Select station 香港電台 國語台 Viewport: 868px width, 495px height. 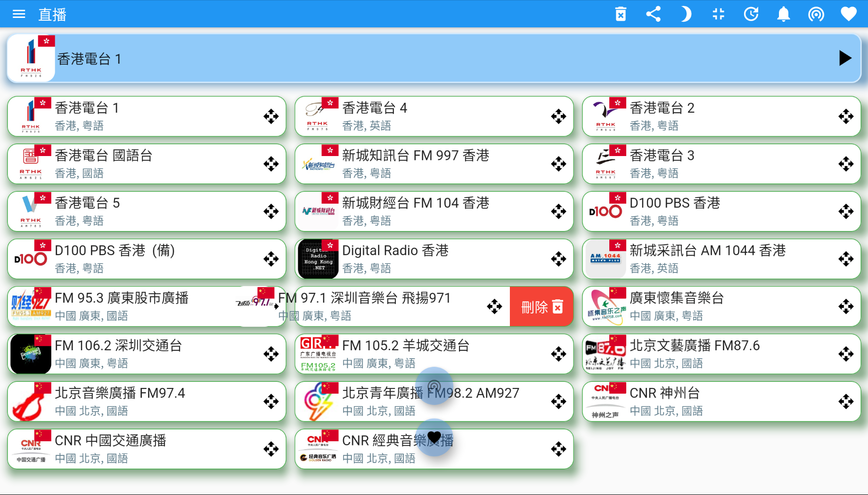tap(147, 164)
